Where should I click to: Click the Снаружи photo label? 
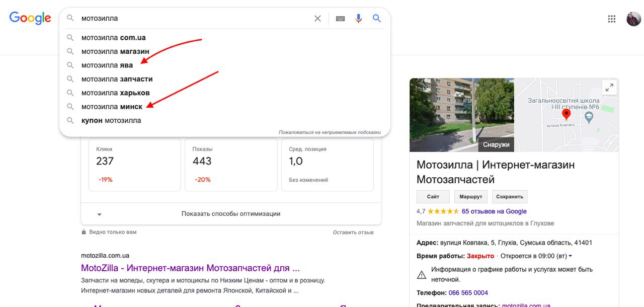click(496, 144)
